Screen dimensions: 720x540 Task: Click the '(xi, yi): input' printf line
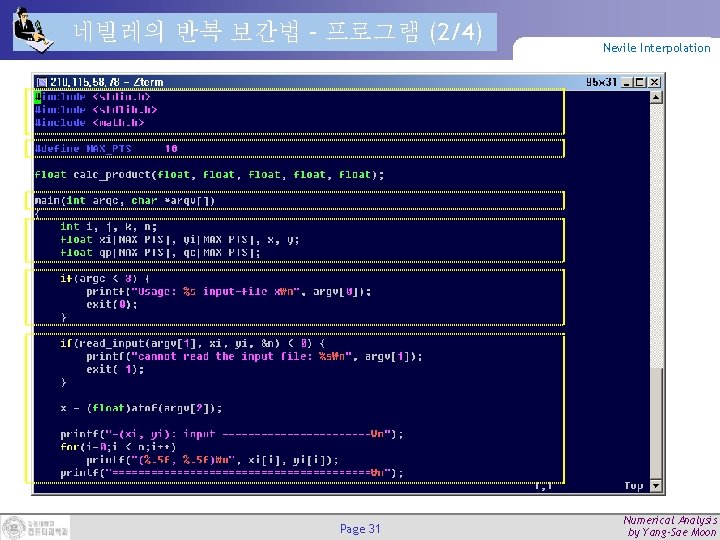tap(232, 434)
